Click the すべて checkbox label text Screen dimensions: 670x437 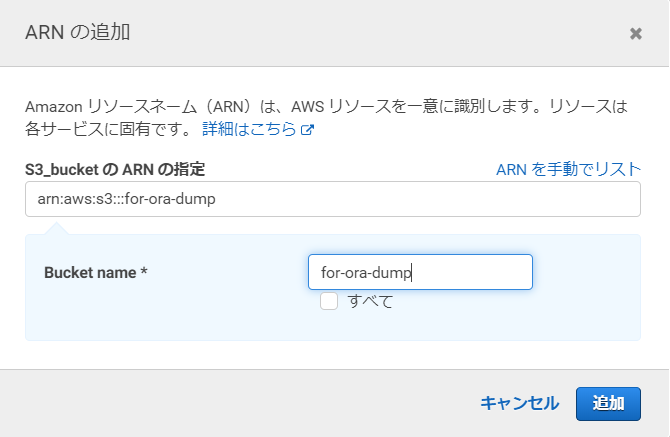[370, 302]
